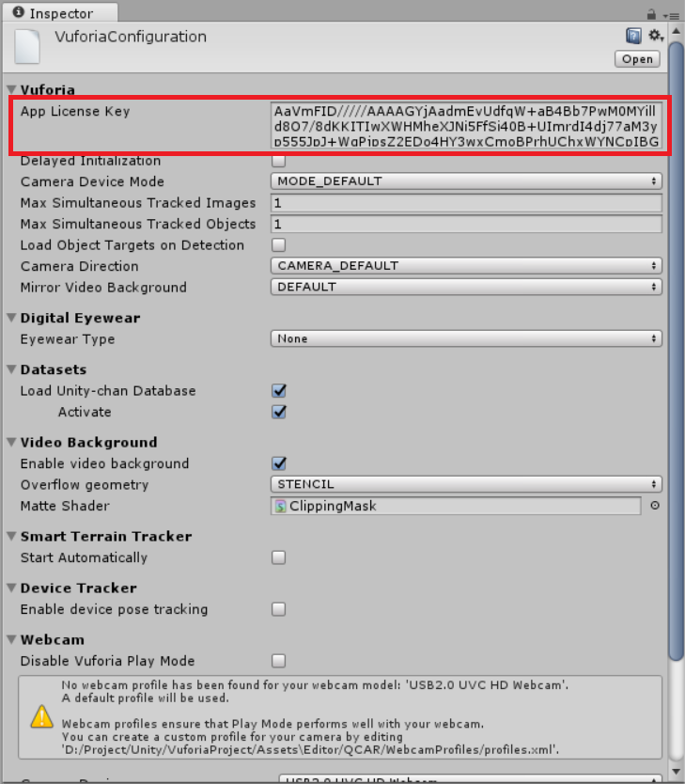The height and width of the screenshot is (784, 685).
Task: Click the Mirror Video Background label
Action: pyautogui.click(x=103, y=288)
